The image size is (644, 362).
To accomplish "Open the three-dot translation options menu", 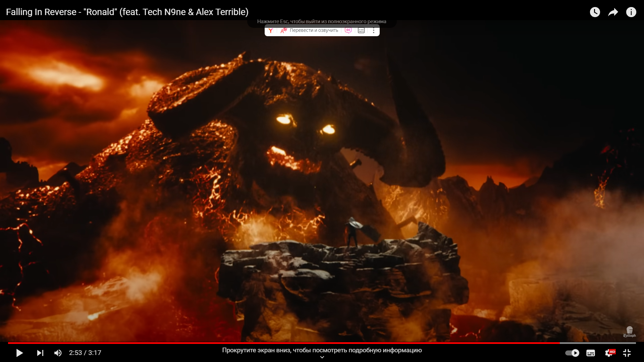I will point(374,31).
